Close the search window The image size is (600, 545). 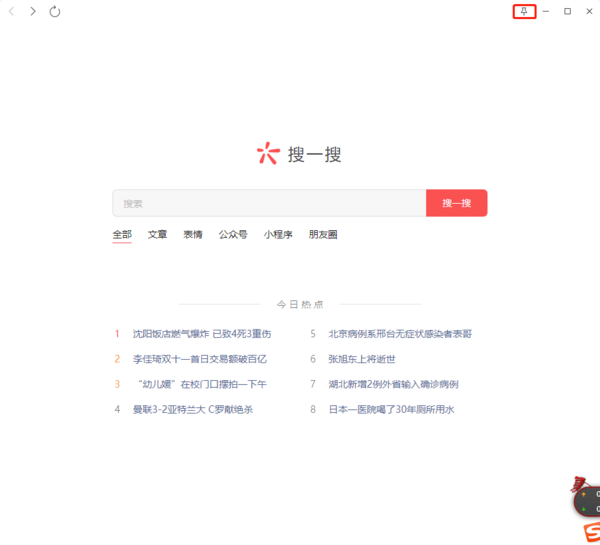click(589, 11)
